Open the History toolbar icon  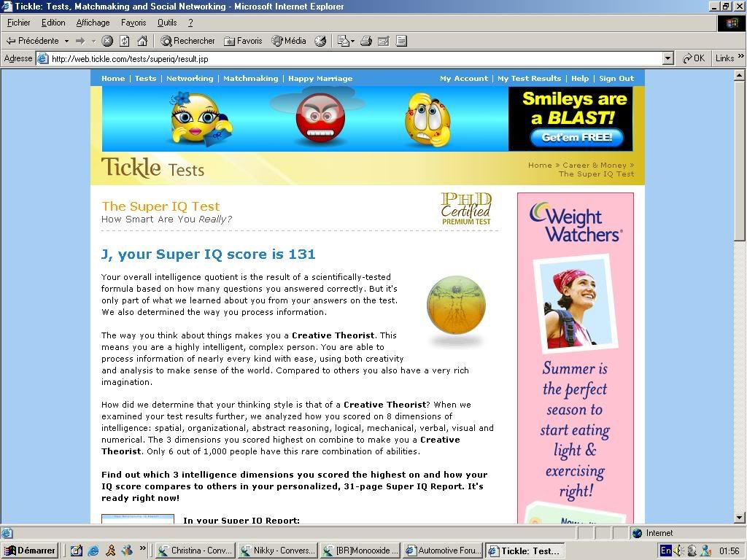click(320, 41)
